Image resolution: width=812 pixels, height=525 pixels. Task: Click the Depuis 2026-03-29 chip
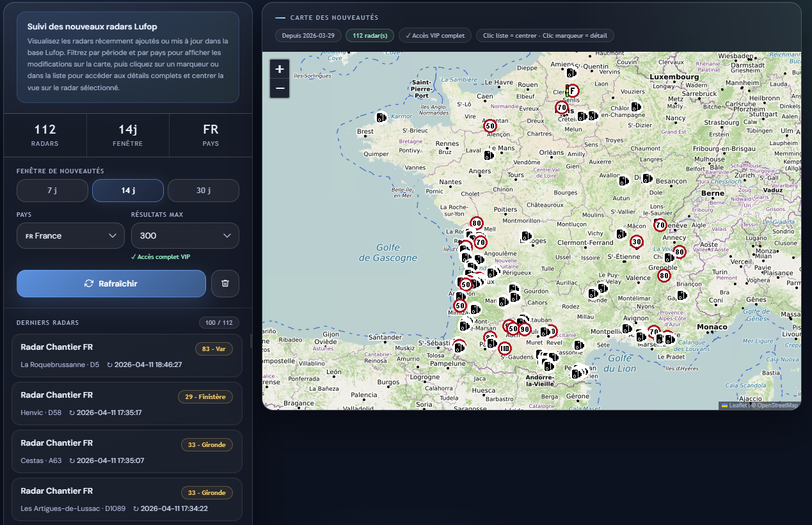coord(308,35)
